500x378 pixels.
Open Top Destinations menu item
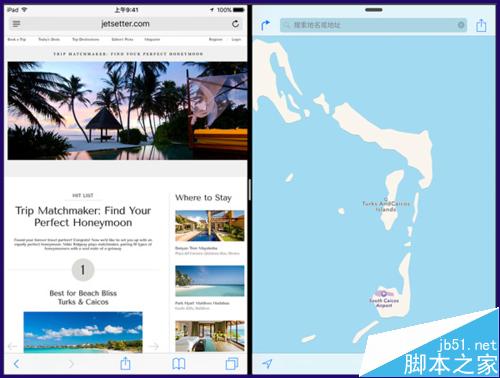(86, 39)
